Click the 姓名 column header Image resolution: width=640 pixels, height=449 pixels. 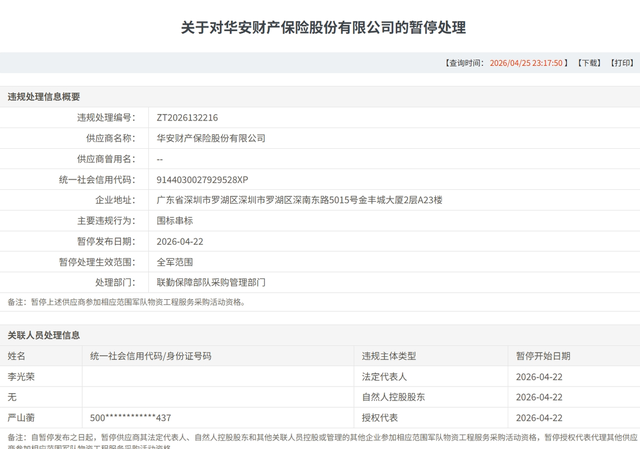point(18,355)
